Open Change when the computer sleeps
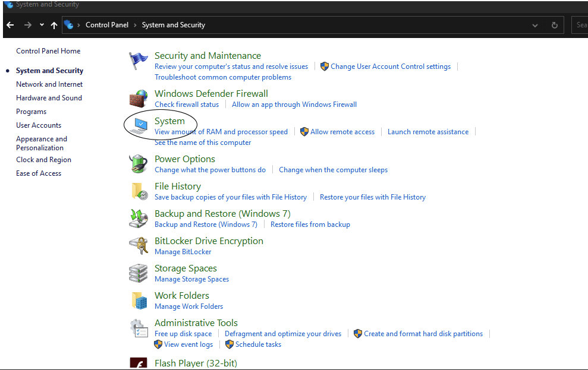Viewport: 588px width, 370px height. click(x=333, y=169)
